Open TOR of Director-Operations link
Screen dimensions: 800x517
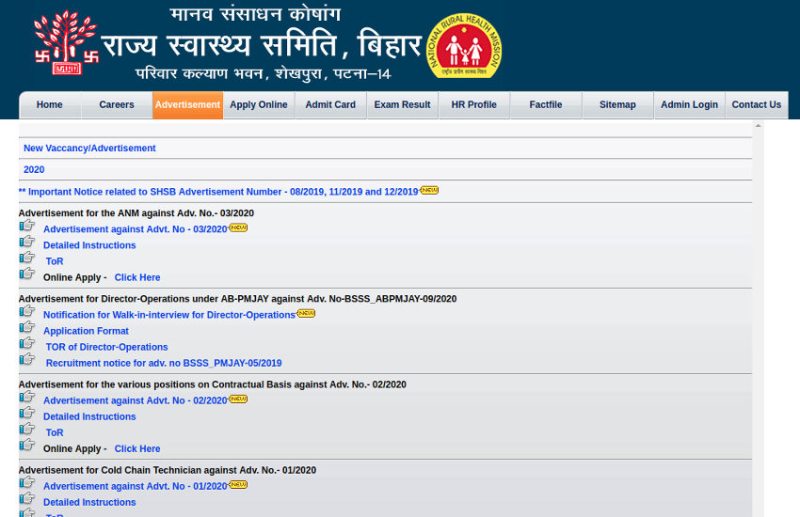click(x=107, y=347)
